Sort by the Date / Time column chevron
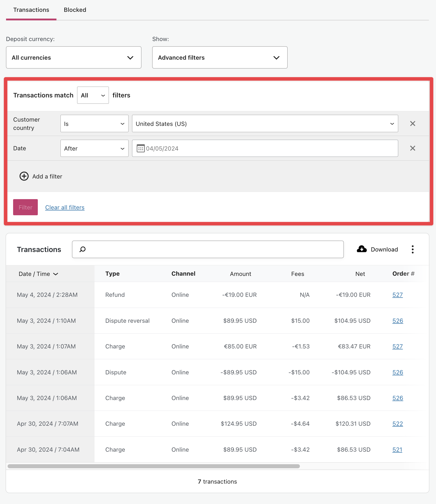The image size is (436, 504). point(56,274)
